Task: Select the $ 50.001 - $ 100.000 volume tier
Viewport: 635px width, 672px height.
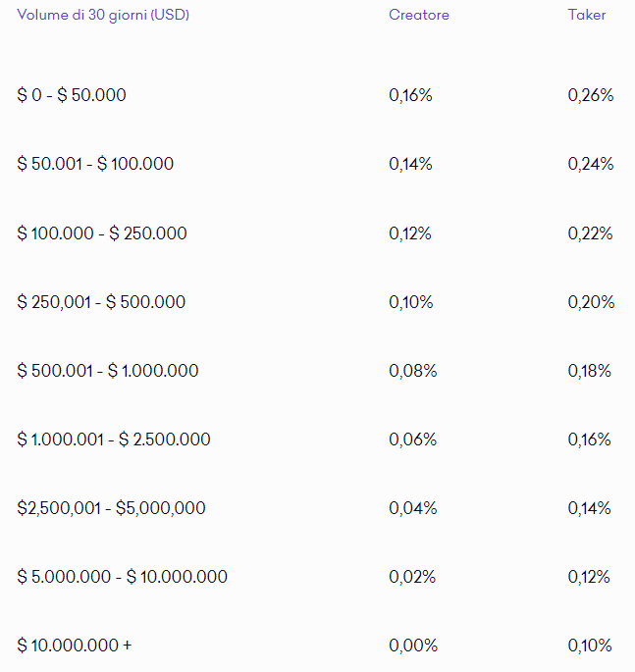Action: 95,164
